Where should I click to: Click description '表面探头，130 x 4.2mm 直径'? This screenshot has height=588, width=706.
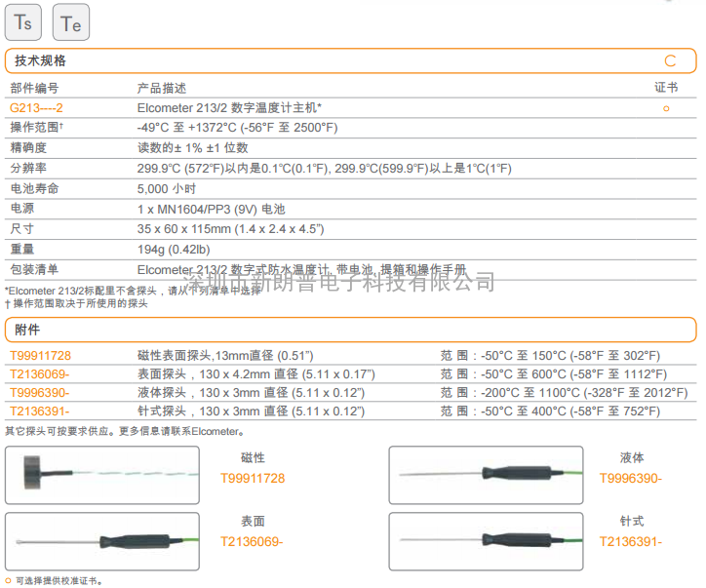coord(256,374)
